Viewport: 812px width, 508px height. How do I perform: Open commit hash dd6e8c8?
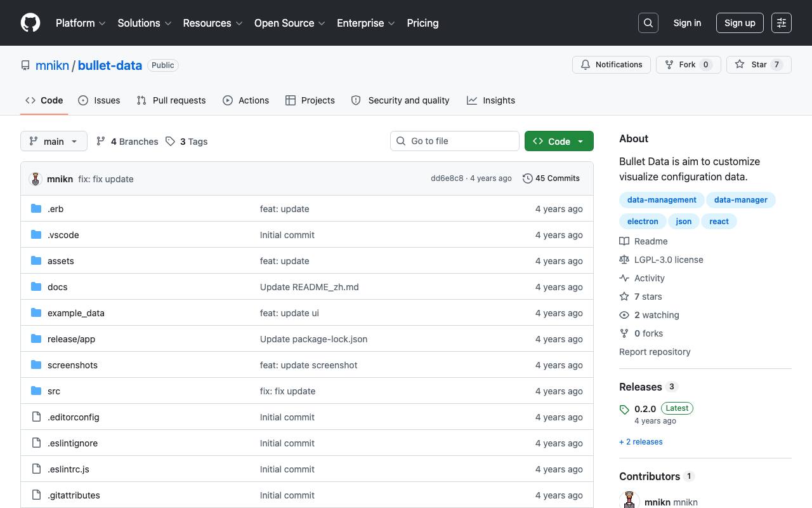coord(447,178)
